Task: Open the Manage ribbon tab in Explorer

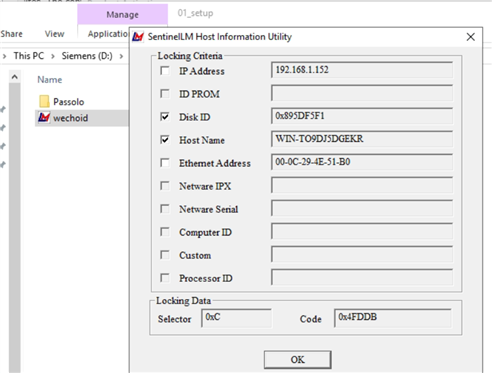Action: pos(122,14)
